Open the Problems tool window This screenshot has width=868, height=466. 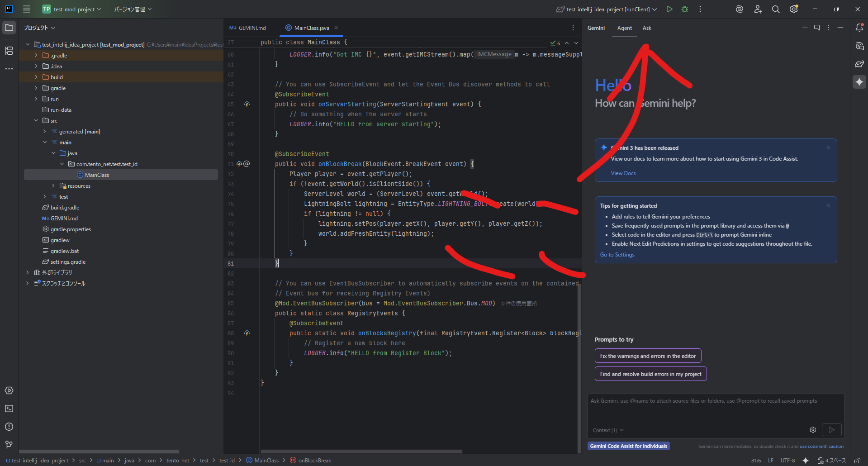point(9,427)
